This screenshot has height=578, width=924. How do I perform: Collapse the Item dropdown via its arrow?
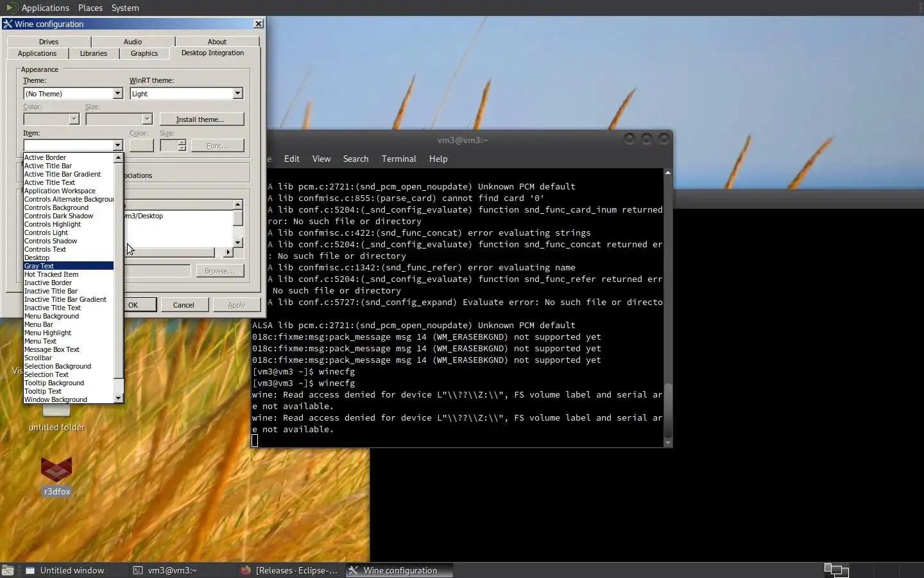[117, 145]
